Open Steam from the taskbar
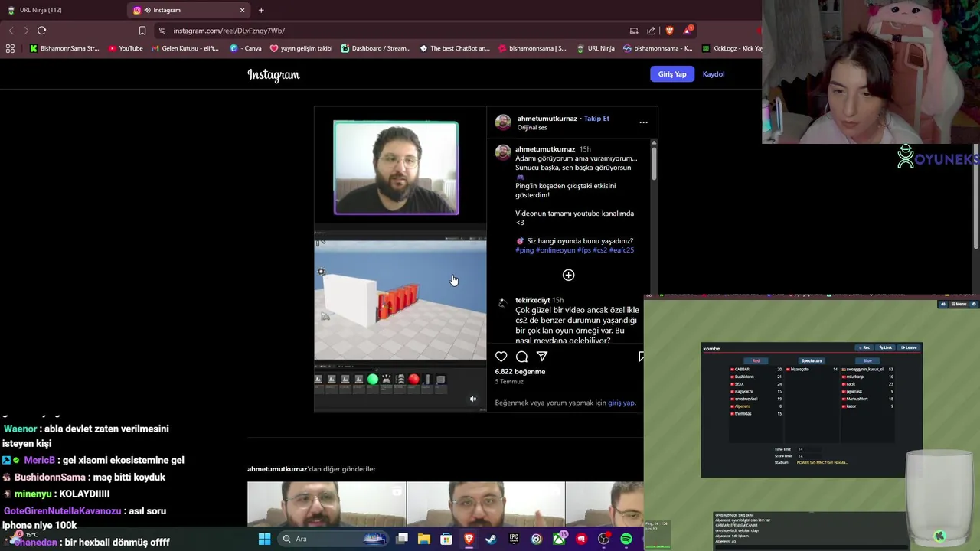Screen dimensions: 980x551 [491, 539]
